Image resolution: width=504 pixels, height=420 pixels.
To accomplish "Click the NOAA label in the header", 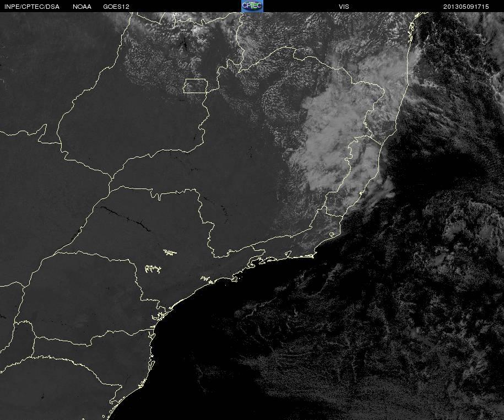I will [82, 7].
